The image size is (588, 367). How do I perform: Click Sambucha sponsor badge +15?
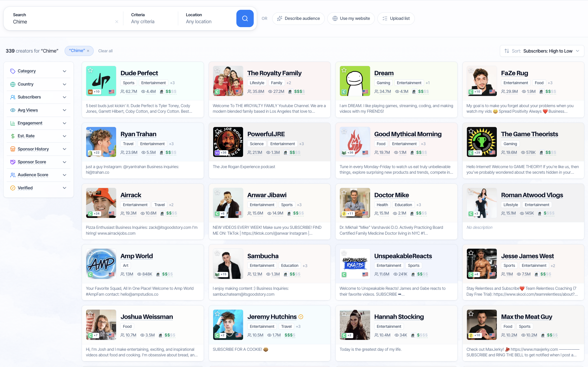(221, 274)
